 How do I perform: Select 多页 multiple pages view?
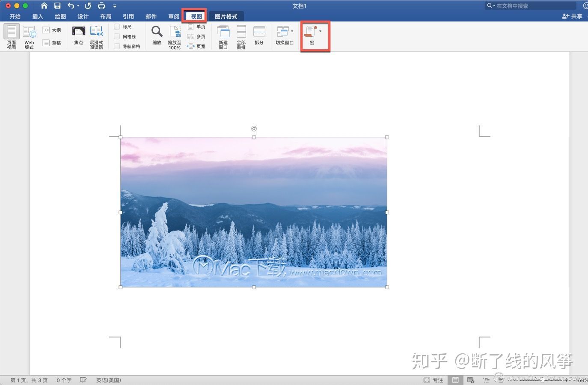pyautogui.click(x=196, y=36)
